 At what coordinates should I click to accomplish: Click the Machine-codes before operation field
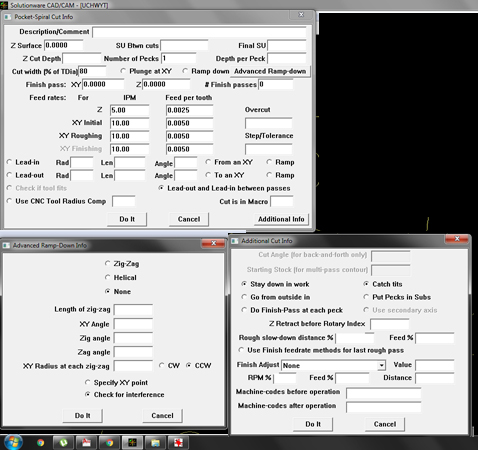(x=384, y=393)
